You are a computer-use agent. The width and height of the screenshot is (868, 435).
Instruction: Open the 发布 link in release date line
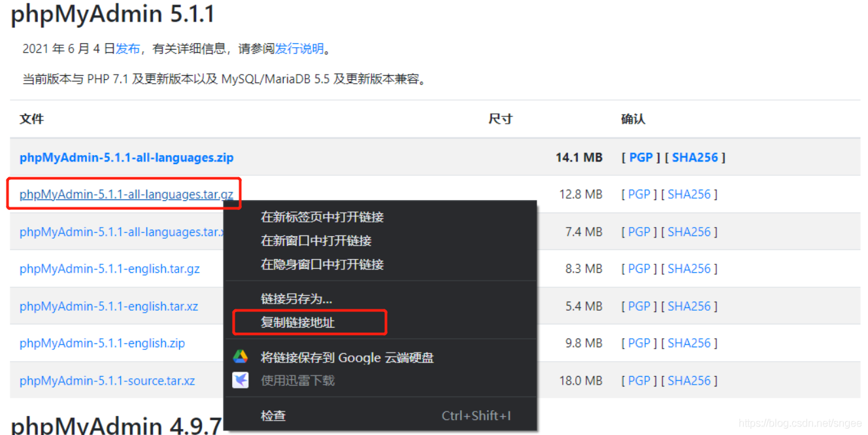tap(128, 48)
